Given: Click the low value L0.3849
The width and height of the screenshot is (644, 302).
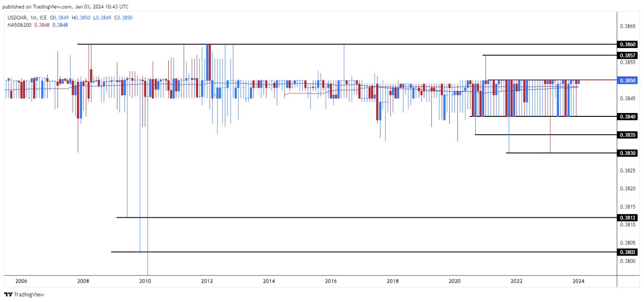Looking at the screenshot, I should (101, 18).
